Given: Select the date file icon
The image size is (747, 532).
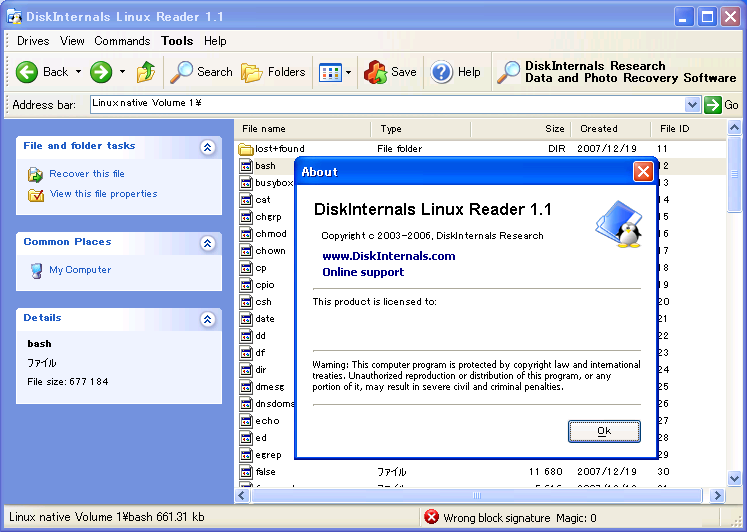Looking at the screenshot, I should pyautogui.click(x=246, y=319).
